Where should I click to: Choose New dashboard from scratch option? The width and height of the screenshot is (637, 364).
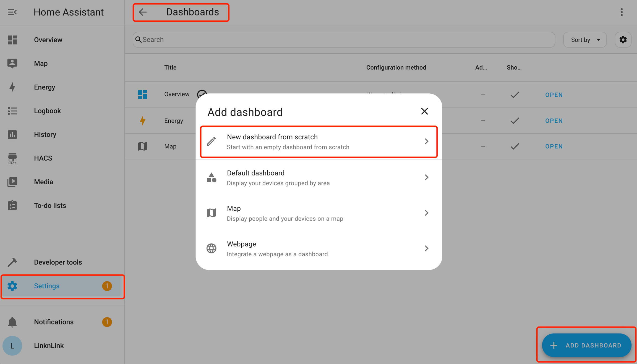click(x=318, y=142)
